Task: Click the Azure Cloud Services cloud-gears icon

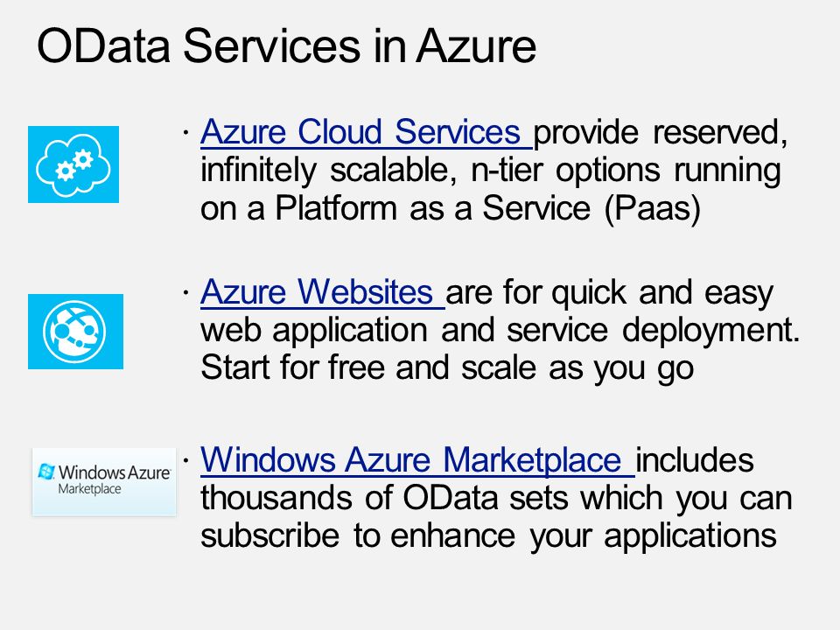Action: 73,164
